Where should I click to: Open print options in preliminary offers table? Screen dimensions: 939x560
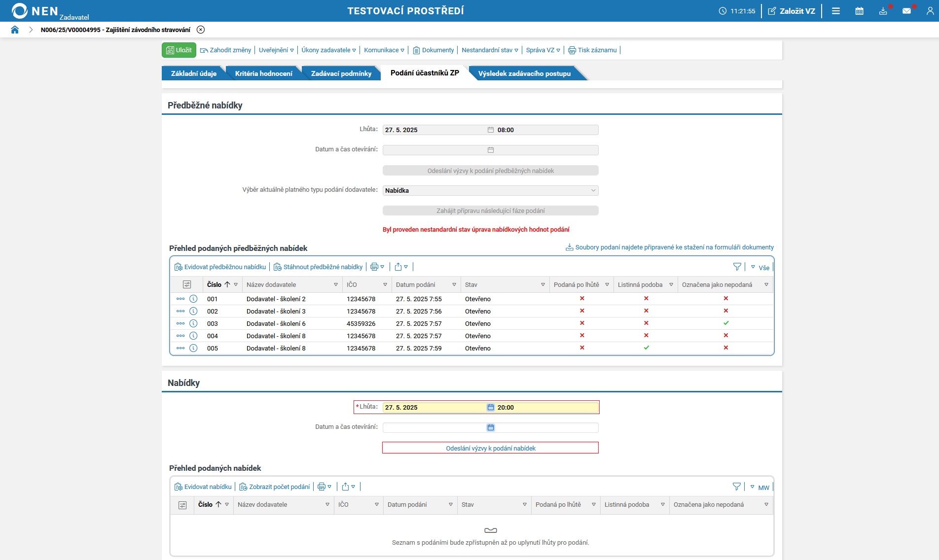[x=377, y=267]
